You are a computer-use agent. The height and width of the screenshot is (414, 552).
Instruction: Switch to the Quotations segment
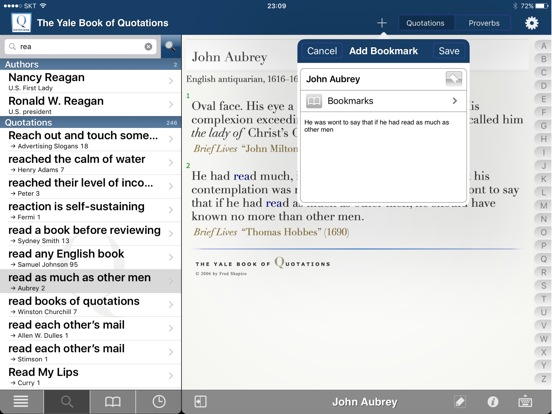[x=425, y=23]
